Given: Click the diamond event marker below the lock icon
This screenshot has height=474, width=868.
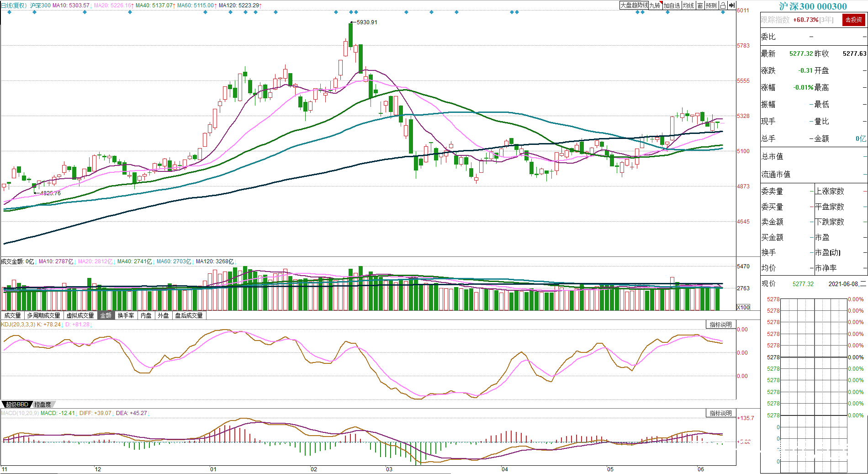Looking at the screenshot, I should (723, 12).
